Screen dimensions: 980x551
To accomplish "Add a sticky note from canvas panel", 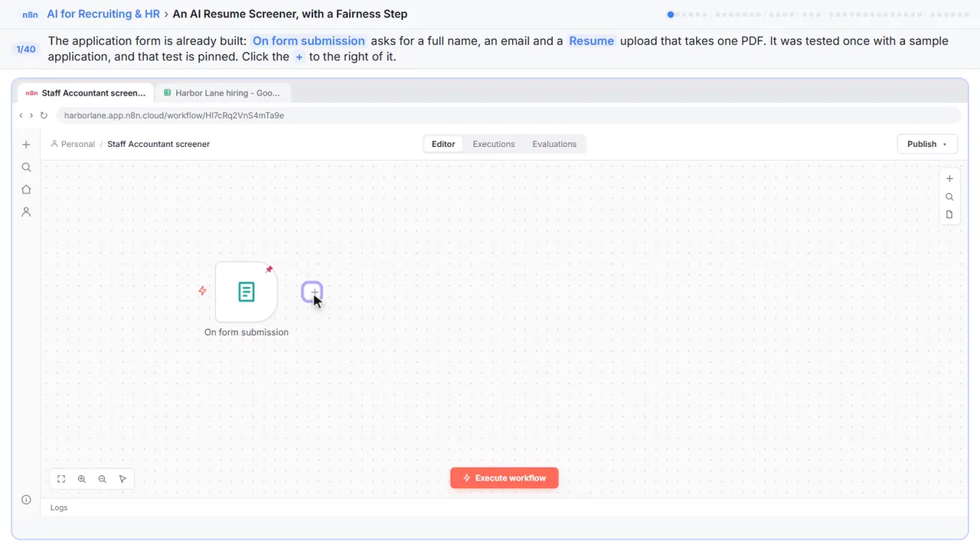I will [949, 215].
